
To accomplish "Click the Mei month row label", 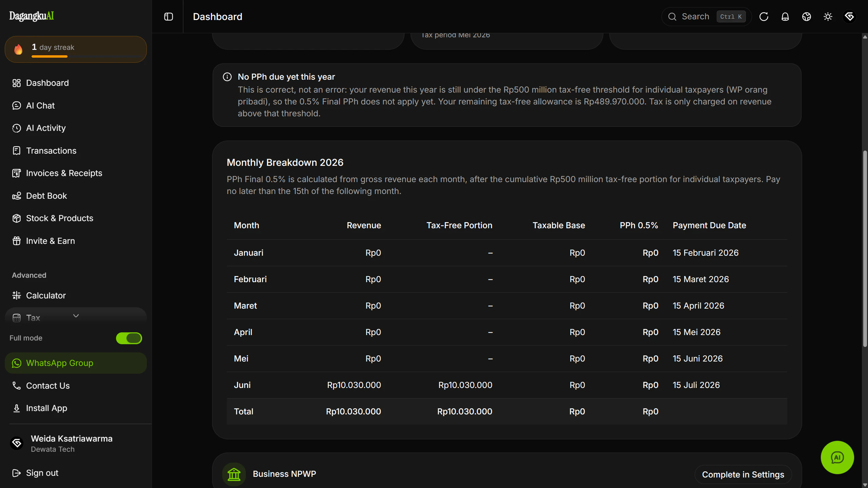I will 241,359.
